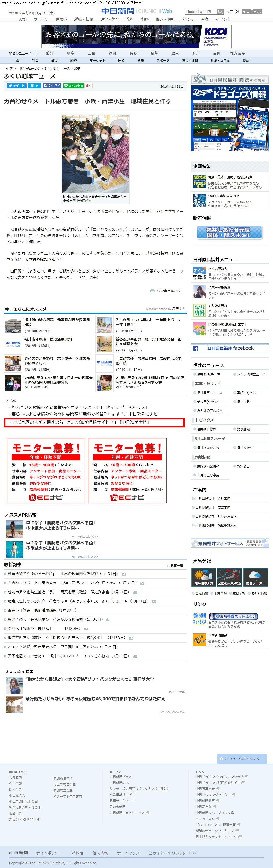Screen dimensions: 273x868
Task: Open Dragons ドラゴンズ情報 banner
Action: tap(230, 118)
